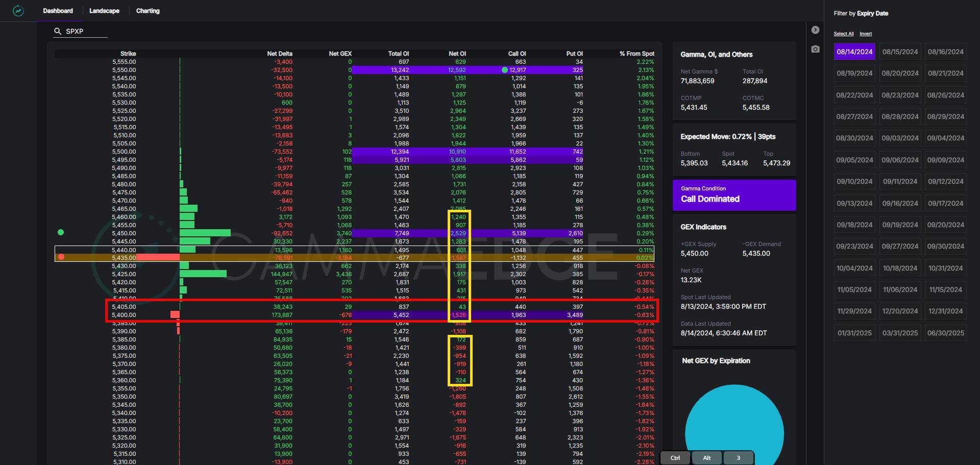Click the green dot beside the 5,450 strike

(x=61, y=232)
